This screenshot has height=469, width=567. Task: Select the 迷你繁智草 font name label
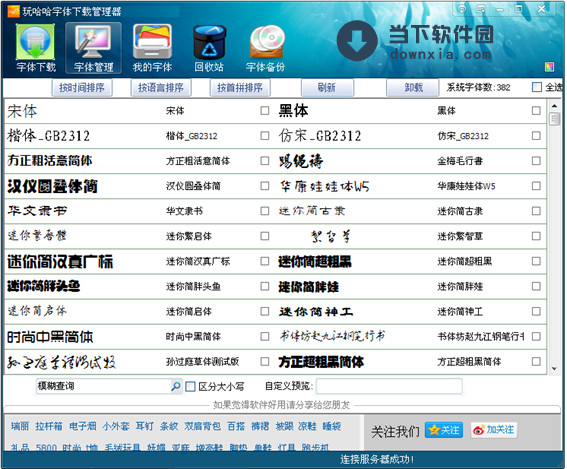click(460, 236)
